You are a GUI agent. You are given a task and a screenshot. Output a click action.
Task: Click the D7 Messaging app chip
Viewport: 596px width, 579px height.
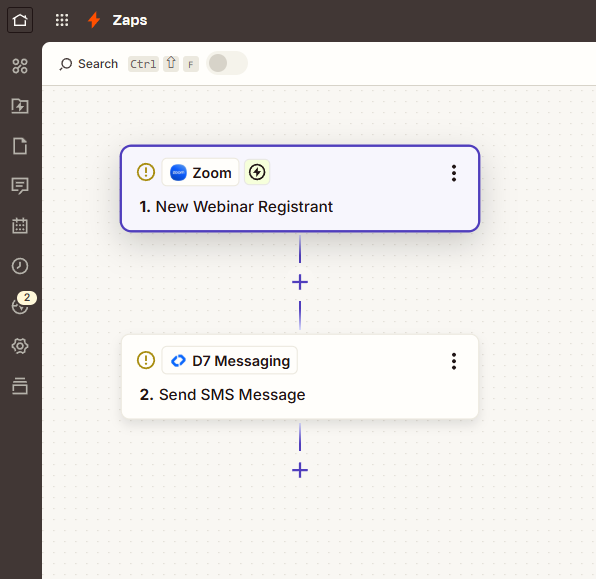pyautogui.click(x=230, y=360)
